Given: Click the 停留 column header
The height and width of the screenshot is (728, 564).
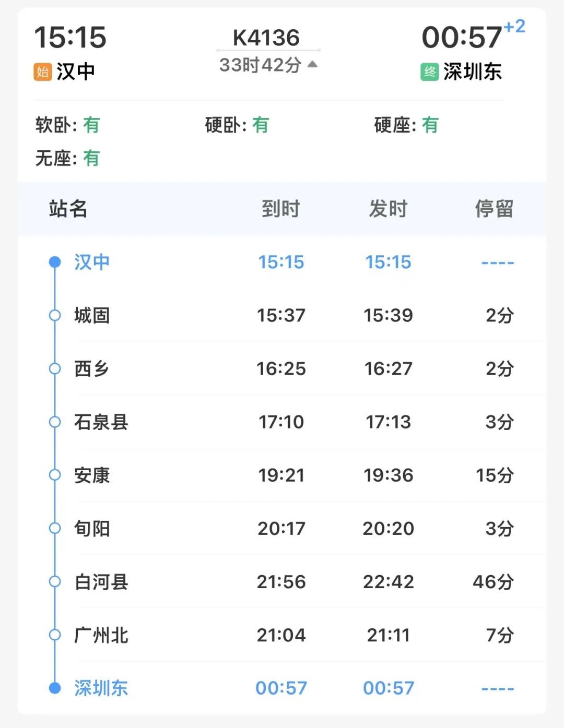Looking at the screenshot, I should click(494, 209).
